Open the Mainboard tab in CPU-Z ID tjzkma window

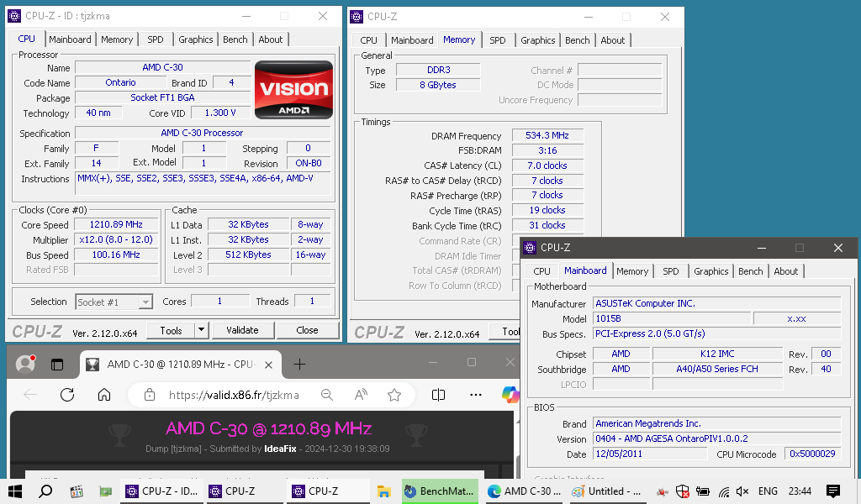click(70, 39)
